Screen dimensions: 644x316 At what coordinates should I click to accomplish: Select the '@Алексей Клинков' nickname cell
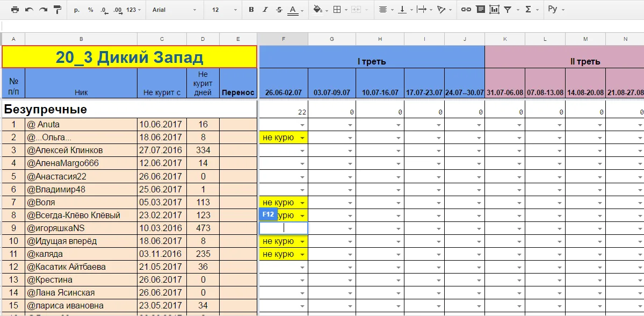(x=81, y=150)
